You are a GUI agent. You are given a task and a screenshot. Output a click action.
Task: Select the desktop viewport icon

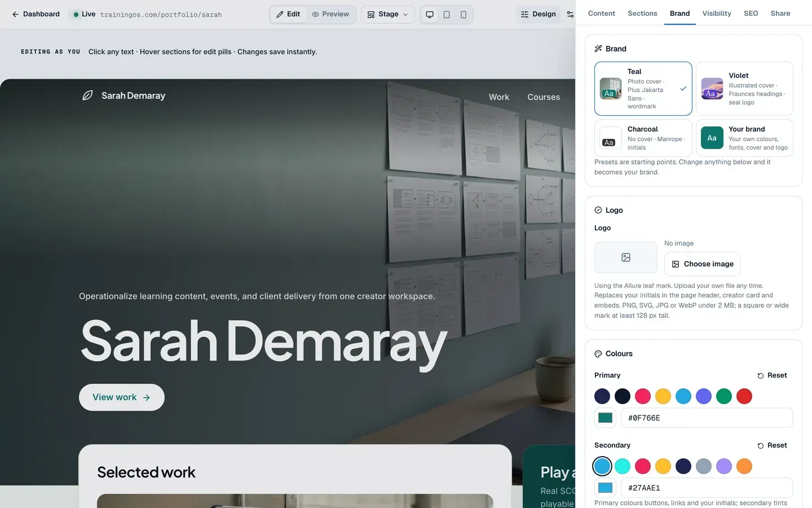430,15
